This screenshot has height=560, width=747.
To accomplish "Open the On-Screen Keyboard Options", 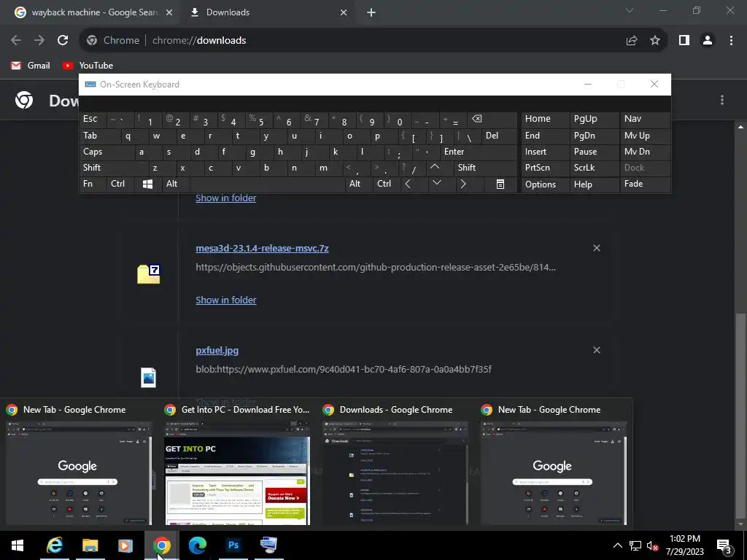I will tap(545, 184).
